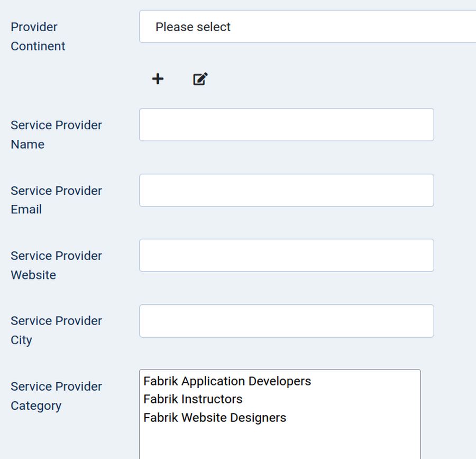Click the Service Provider Name label
The width and height of the screenshot is (476, 459).
click(x=56, y=134)
